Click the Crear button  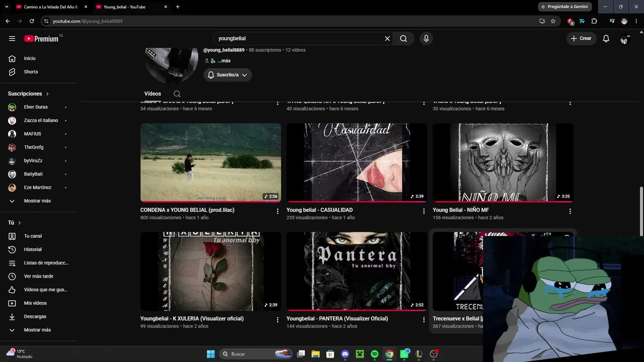(581, 39)
